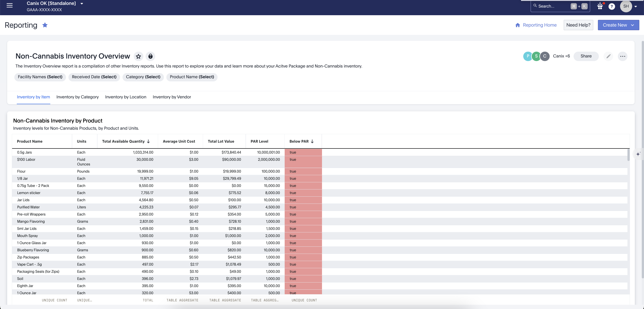Click the pencil edit report icon
644x309 pixels.
coord(608,56)
